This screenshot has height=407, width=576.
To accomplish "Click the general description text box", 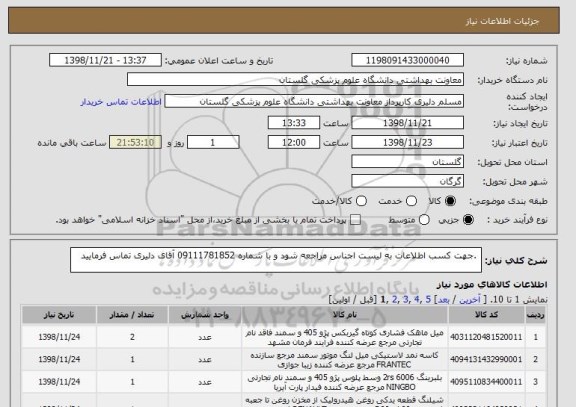I will (x=276, y=260).
